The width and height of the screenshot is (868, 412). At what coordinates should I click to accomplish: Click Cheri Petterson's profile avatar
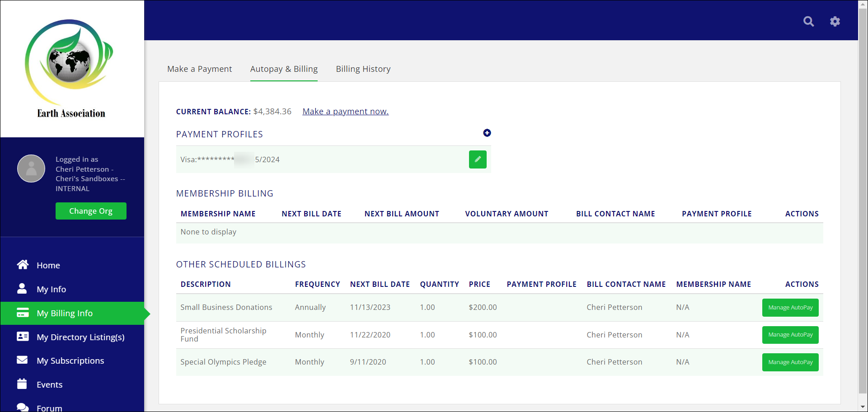pyautogui.click(x=31, y=168)
